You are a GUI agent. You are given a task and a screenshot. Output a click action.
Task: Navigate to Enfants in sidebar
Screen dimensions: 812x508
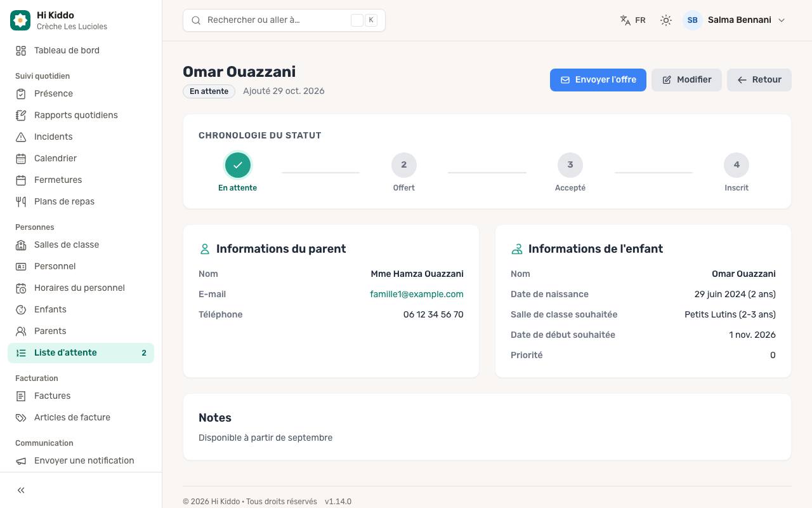point(81,310)
